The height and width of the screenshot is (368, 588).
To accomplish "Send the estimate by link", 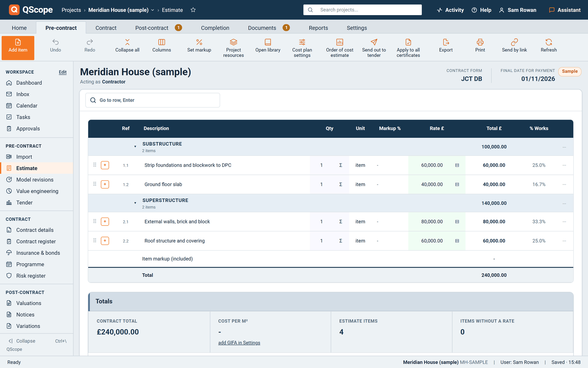I will 514,46.
